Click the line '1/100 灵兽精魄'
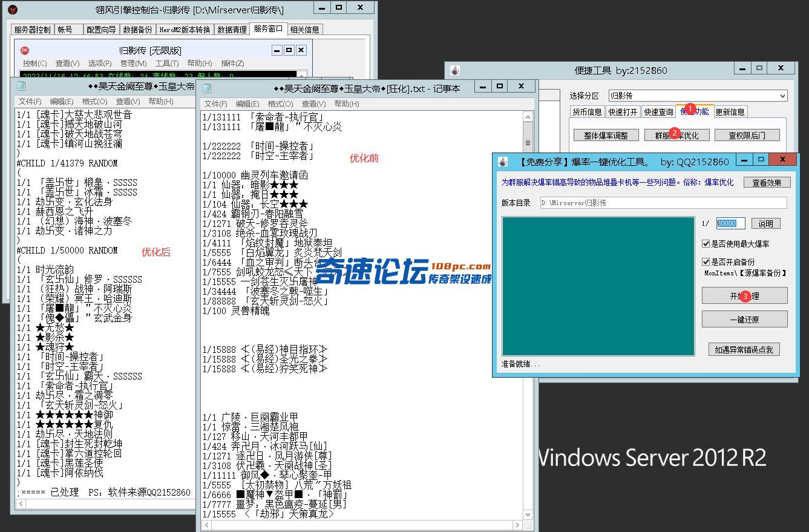This screenshot has height=532, width=809. [236, 311]
